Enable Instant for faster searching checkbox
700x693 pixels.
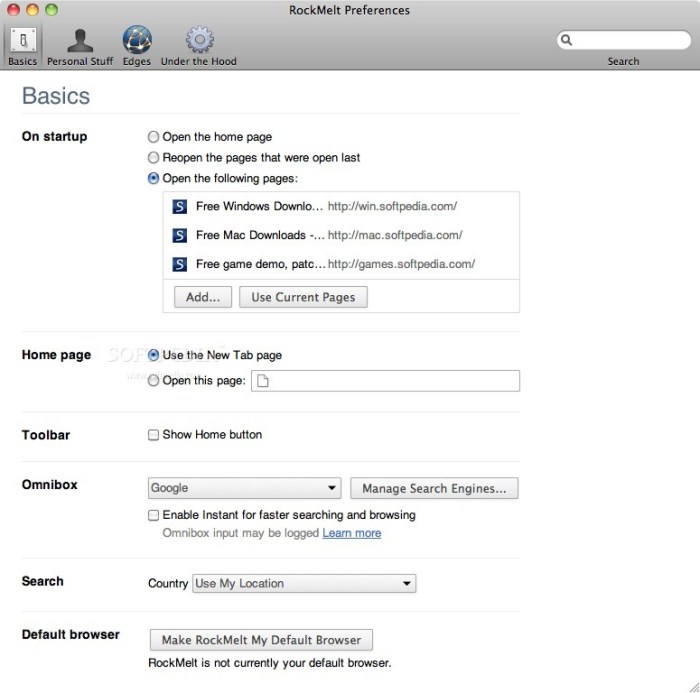(153, 515)
